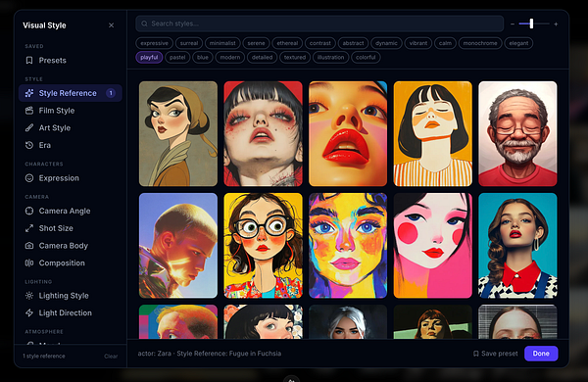Click the Art Style brush icon
Screen dimensions: 588x382
pos(29,128)
